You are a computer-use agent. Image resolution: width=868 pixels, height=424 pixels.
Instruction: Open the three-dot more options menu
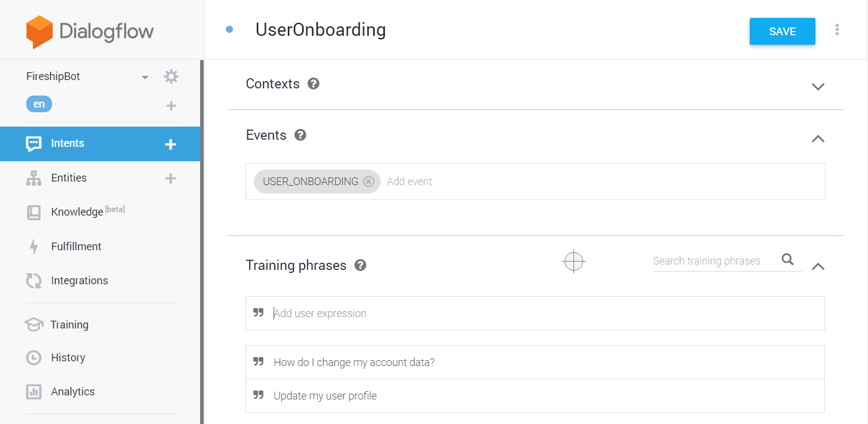click(837, 30)
